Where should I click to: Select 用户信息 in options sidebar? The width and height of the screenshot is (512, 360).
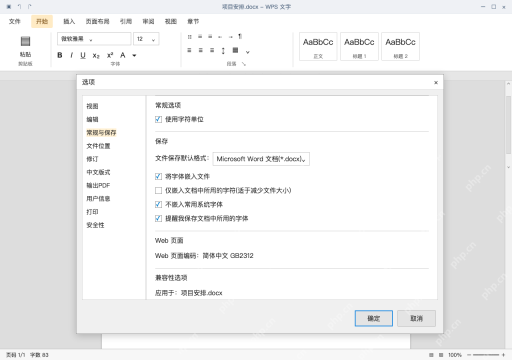pyautogui.click(x=98, y=199)
